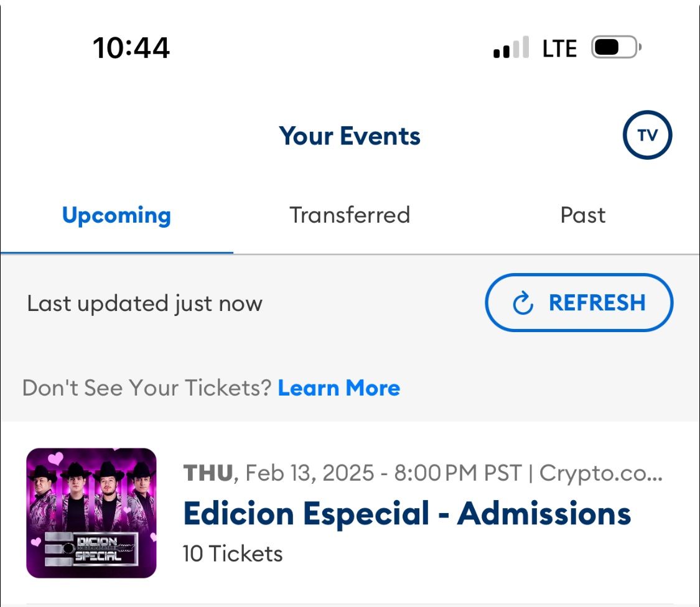Click the circular refresh arrow icon
The image size is (700, 607).
pyautogui.click(x=523, y=303)
